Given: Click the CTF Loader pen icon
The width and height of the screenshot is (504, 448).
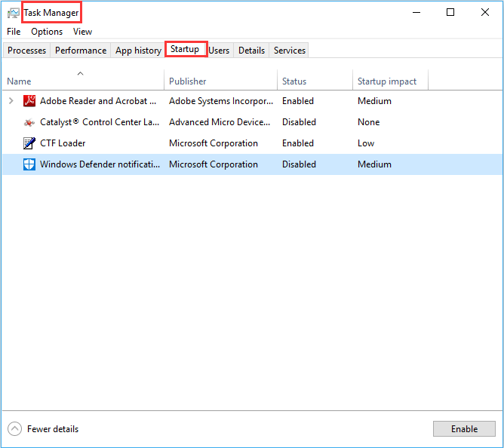Looking at the screenshot, I should [29, 143].
